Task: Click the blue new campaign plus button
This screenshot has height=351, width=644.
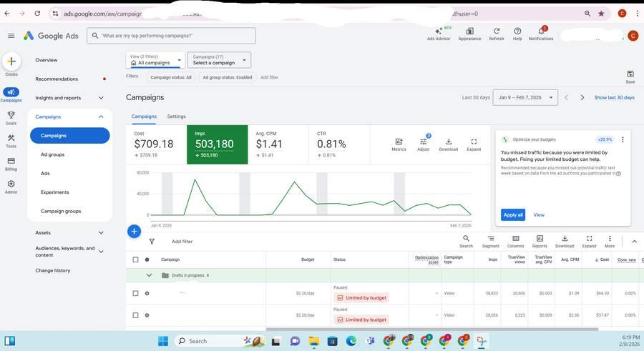Action: (134, 232)
